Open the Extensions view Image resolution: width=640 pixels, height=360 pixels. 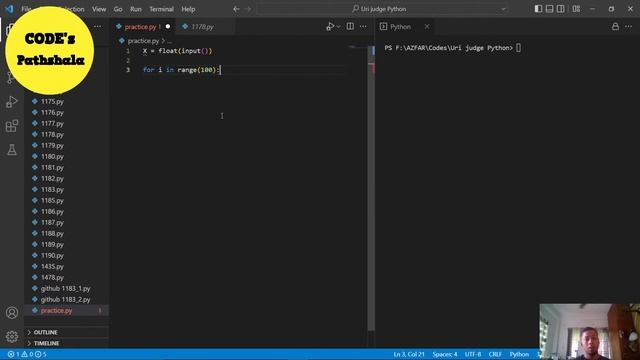pyautogui.click(x=12, y=126)
